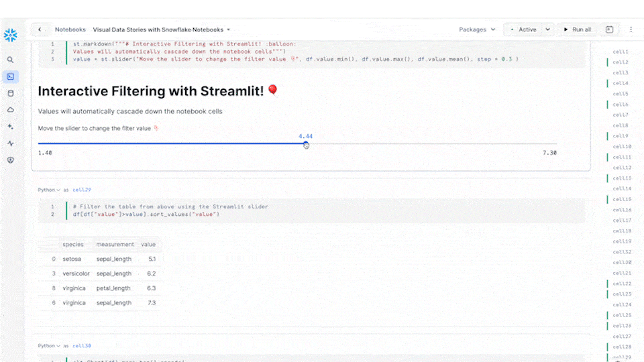Open the Data database icon in sidebar

10,93
